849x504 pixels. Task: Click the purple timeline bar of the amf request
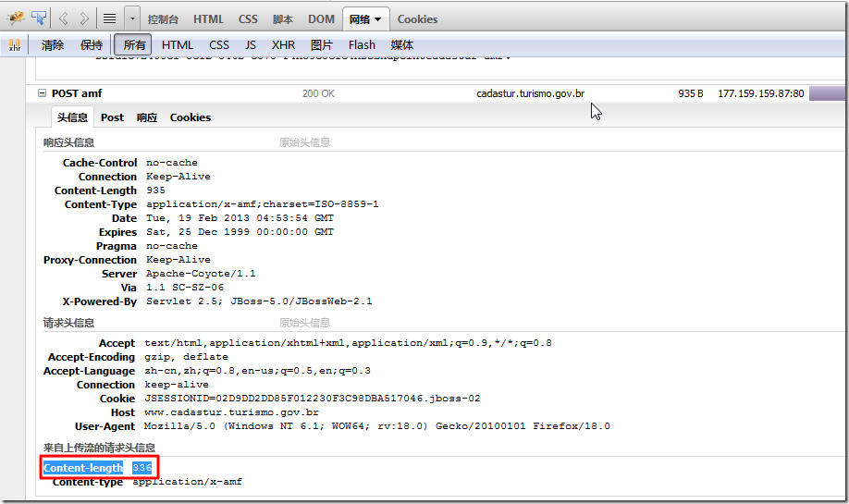(827, 93)
